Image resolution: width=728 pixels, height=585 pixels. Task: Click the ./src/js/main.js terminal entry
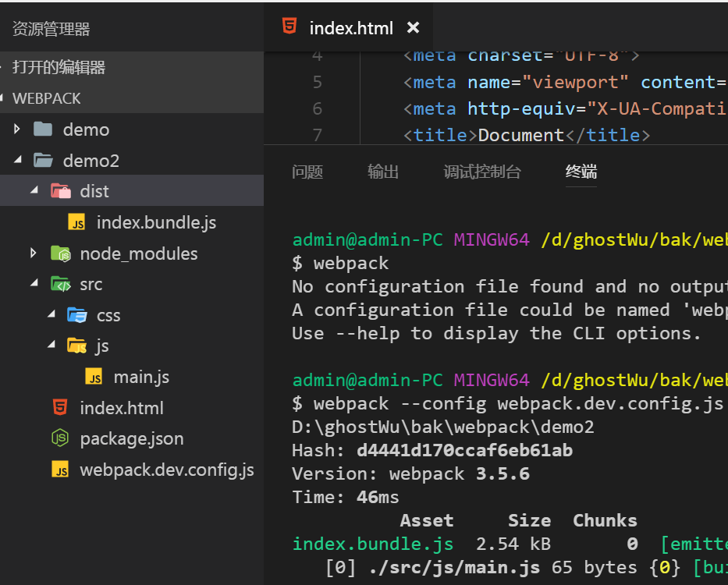pos(454,567)
